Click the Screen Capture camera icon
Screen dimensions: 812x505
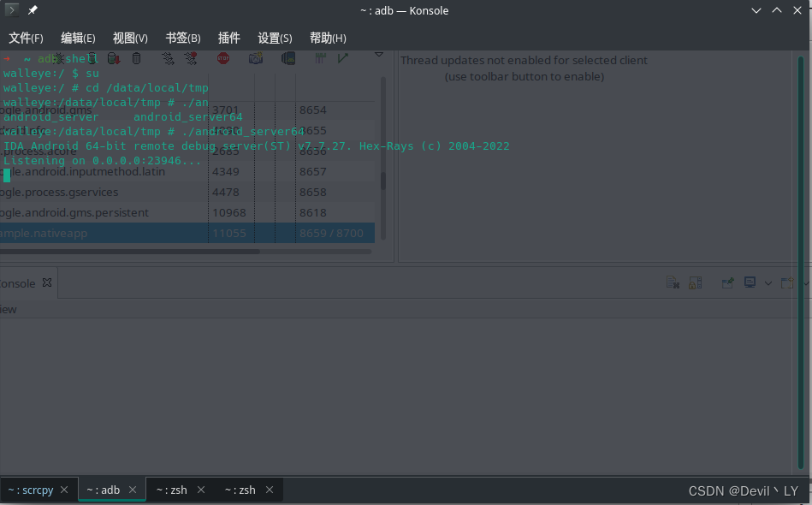coord(256,58)
